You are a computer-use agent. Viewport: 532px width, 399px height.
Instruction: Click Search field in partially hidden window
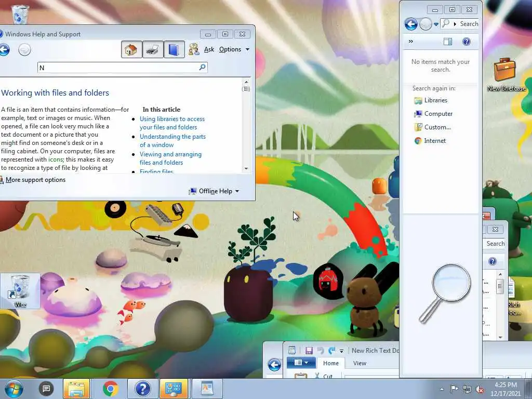(495, 244)
